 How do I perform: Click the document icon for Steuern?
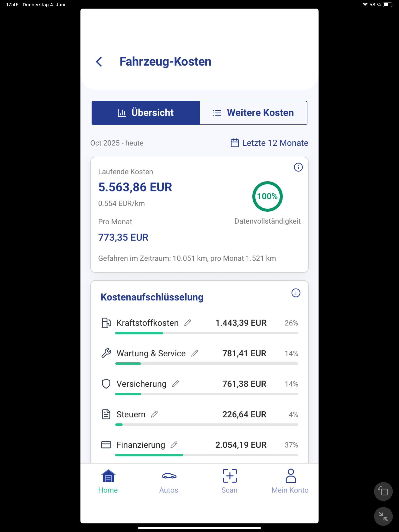[x=106, y=414]
